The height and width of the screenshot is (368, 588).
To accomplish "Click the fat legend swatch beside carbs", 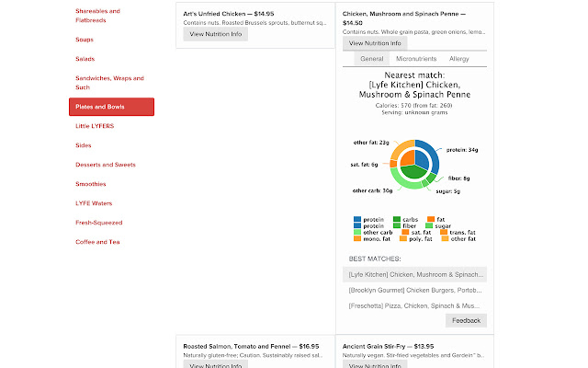I will (x=431, y=219).
